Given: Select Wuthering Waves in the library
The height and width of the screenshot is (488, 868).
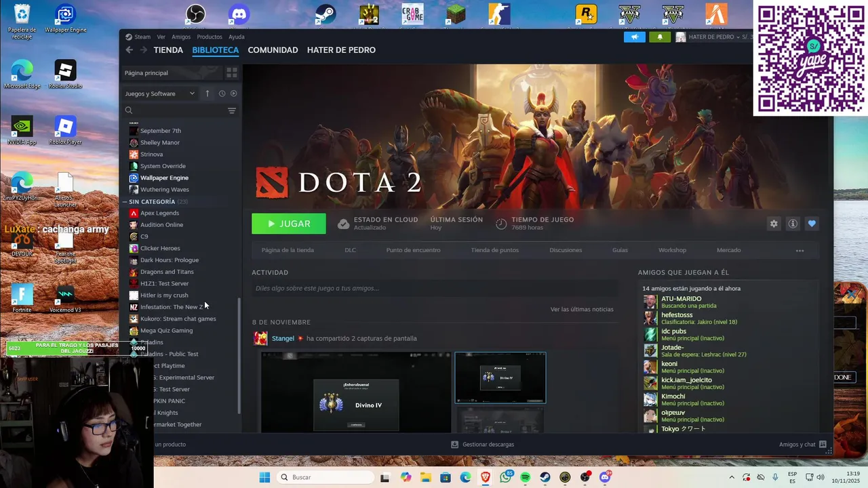Looking at the screenshot, I should pyautogui.click(x=164, y=189).
